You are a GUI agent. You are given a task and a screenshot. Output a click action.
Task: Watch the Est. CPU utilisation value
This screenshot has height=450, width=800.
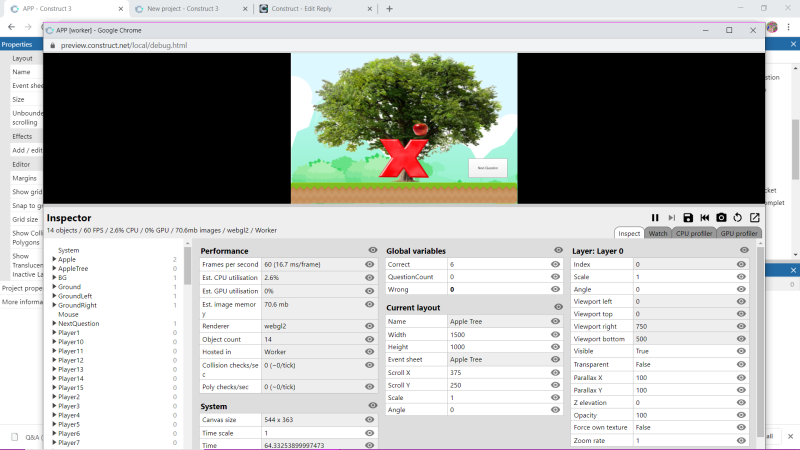[x=369, y=278]
